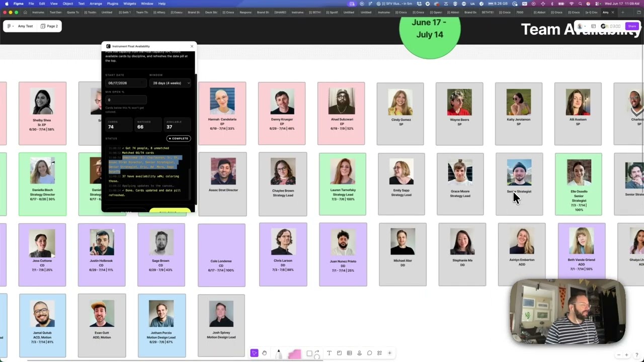
Task: Select Michael Ater's card
Action: (x=403, y=255)
